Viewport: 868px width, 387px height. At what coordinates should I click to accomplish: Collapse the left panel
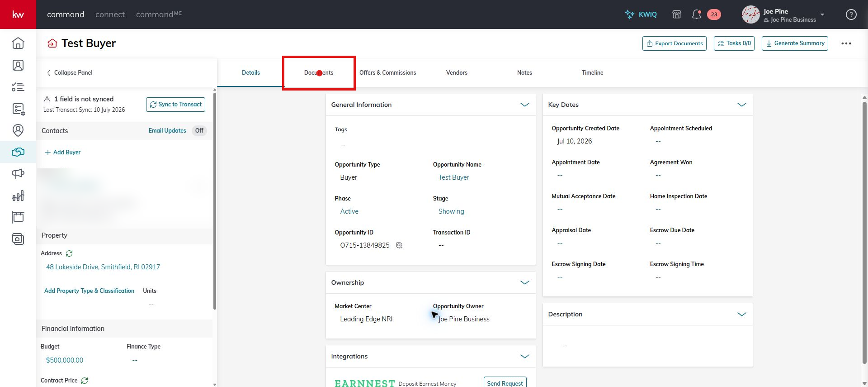pyautogui.click(x=70, y=72)
